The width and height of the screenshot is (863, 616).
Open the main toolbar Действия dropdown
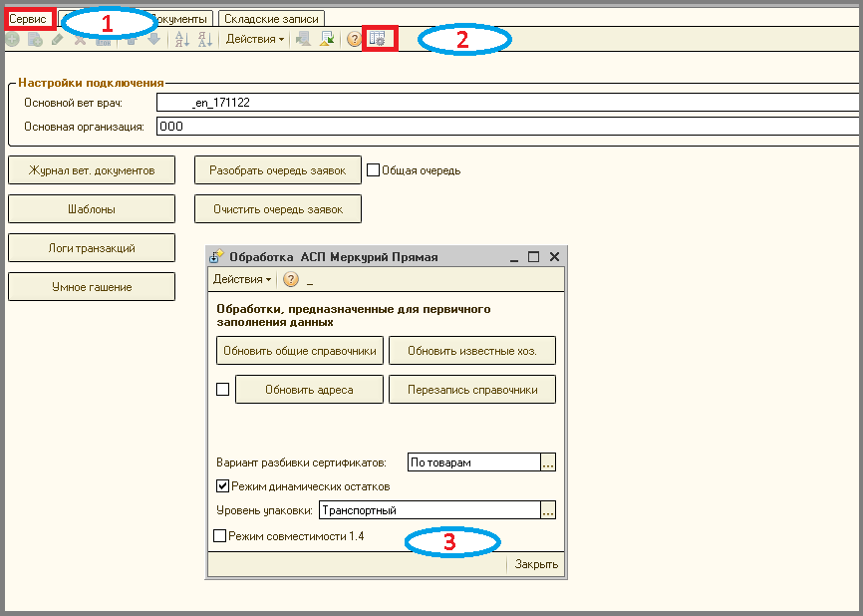coord(255,39)
